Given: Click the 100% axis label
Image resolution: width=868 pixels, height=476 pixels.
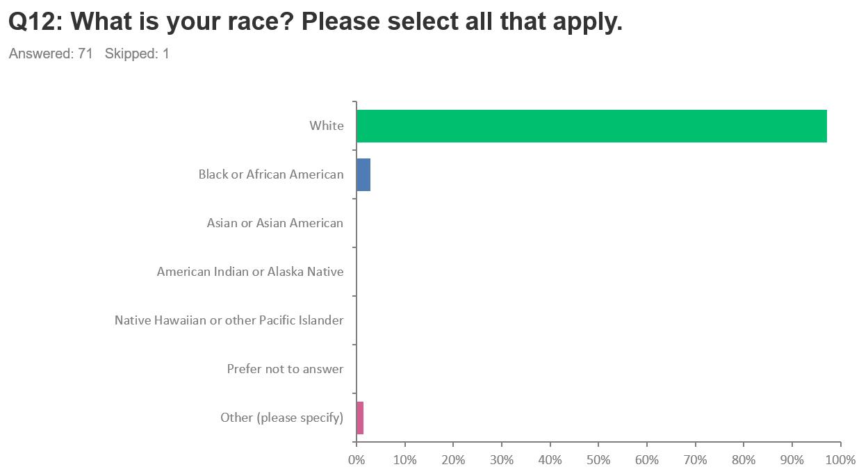Looking at the screenshot, I should (x=840, y=459).
